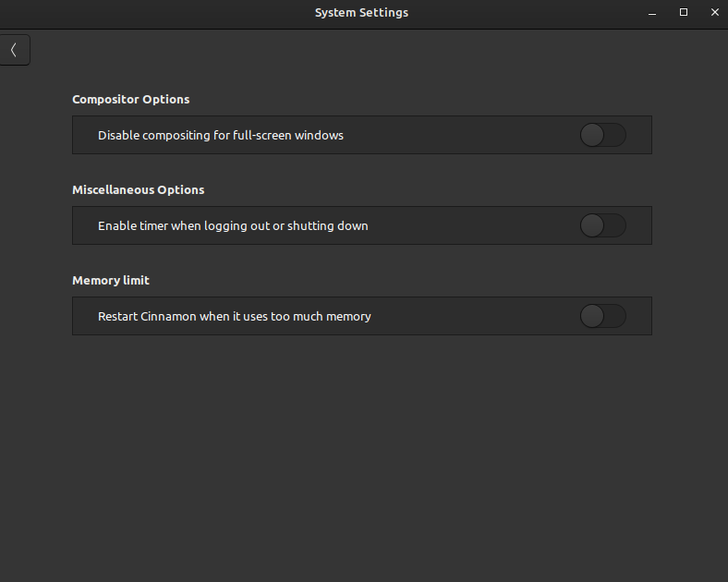This screenshot has width=728, height=582.
Task: Click 'full-screen windows' text in the compositor row
Action: (286, 136)
